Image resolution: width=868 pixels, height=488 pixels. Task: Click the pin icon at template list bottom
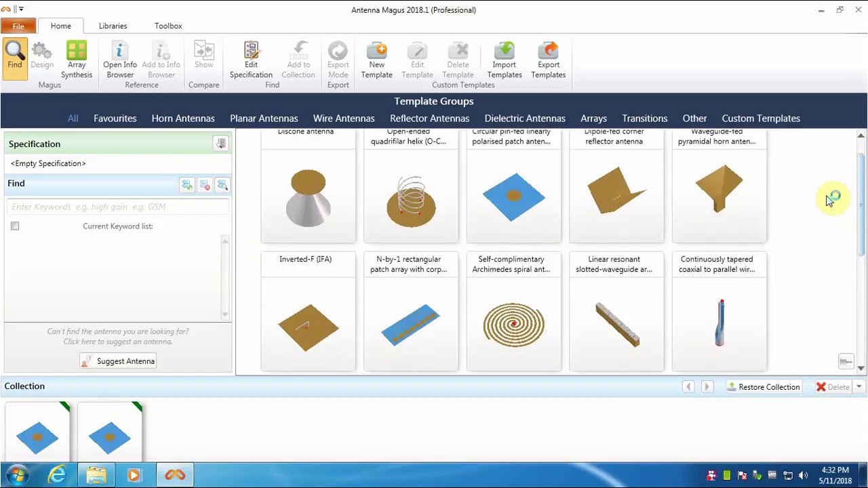tap(846, 361)
